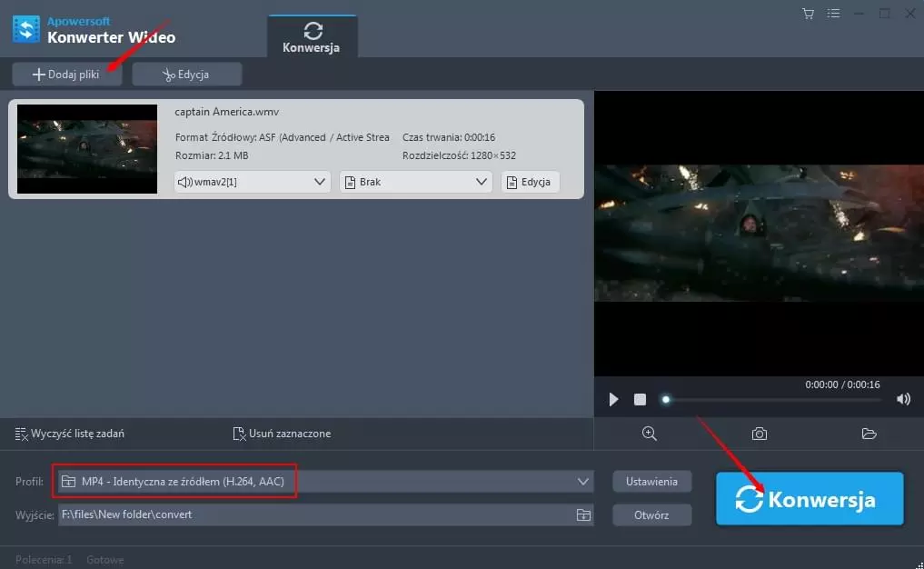Open the shopping cart icon
Image resolution: width=924 pixels, height=569 pixels.
click(808, 14)
